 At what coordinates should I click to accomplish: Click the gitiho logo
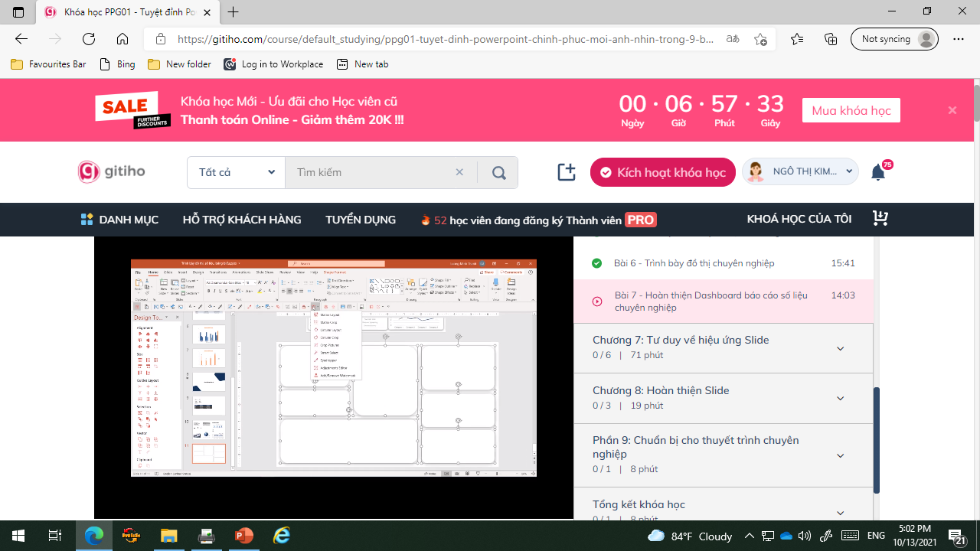coord(112,172)
